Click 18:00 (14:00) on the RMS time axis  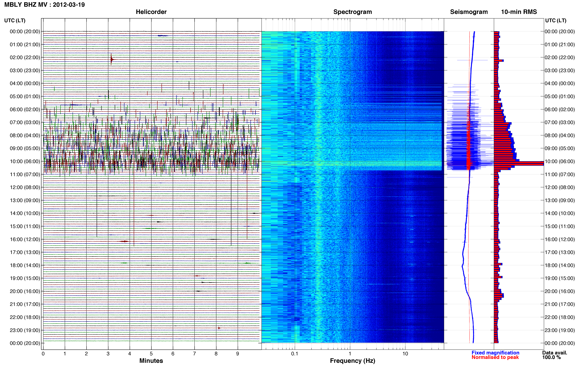[x=560, y=265]
